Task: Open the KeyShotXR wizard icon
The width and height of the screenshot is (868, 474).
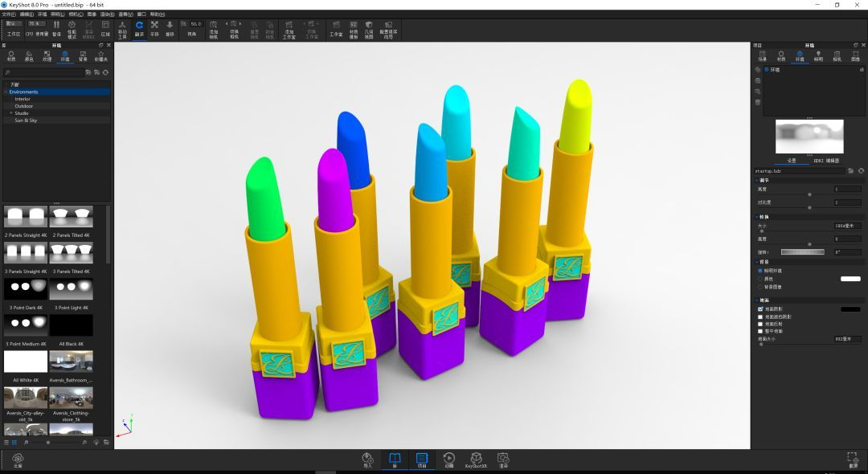Action: [476, 459]
